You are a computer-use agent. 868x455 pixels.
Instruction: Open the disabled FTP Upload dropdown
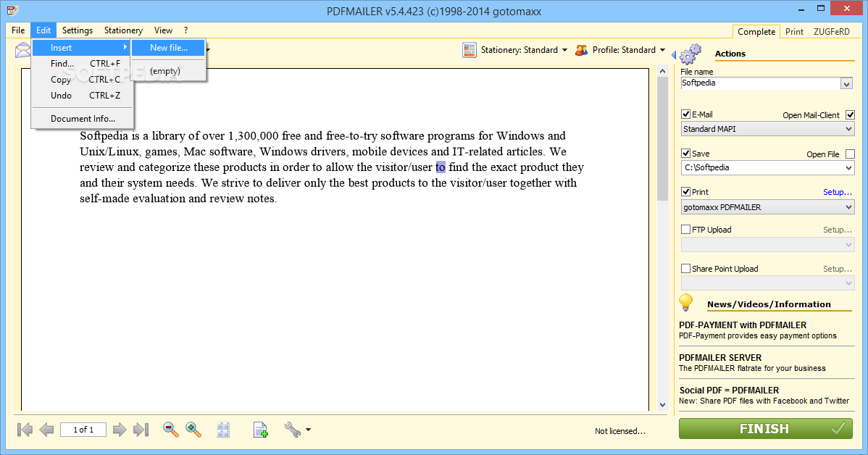click(x=768, y=245)
